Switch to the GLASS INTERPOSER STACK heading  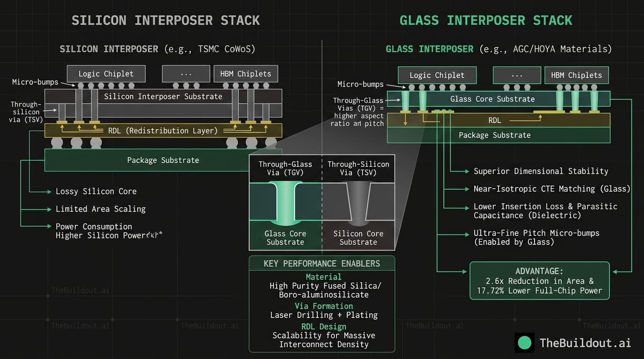click(486, 20)
